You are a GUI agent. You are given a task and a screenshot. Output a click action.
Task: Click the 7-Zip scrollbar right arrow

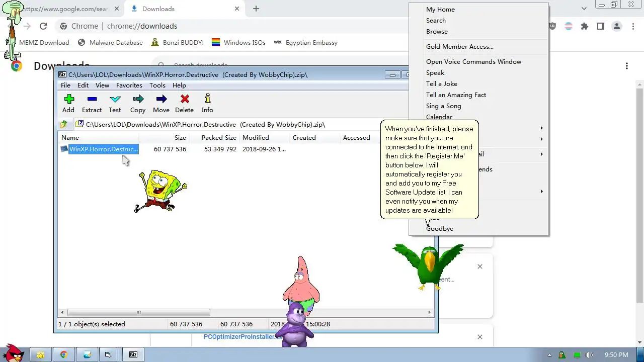tap(429, 312)
